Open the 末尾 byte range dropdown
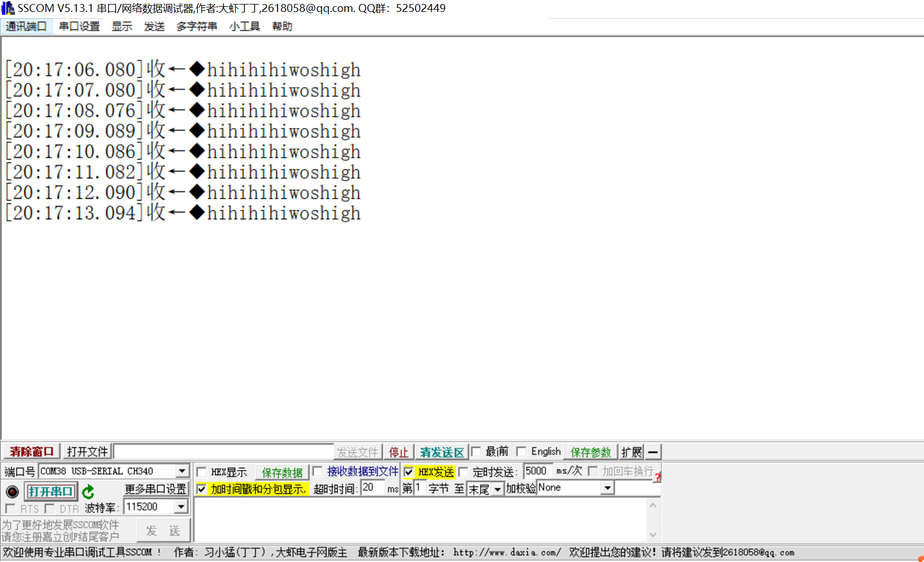 click(x=498, y=489)
